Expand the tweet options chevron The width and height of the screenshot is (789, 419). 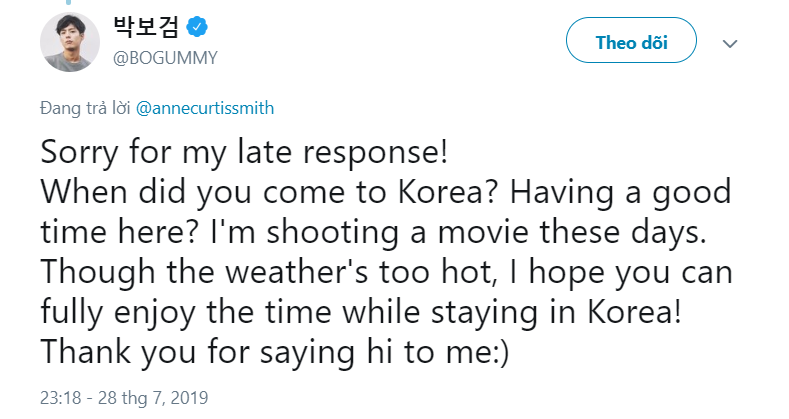coord(730,44)
